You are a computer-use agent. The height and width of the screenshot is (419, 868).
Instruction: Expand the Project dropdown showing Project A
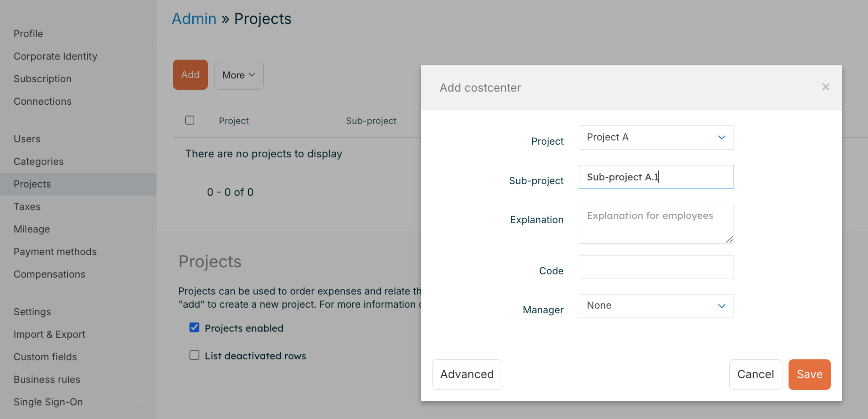tap(656, 138)
